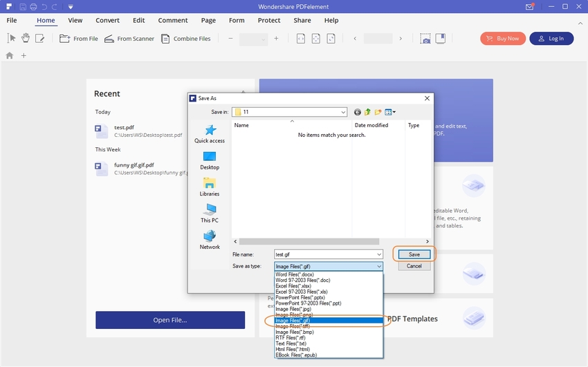Go to previous page arrow
Screen dimensions: 588x367
[x=355, y=39]
